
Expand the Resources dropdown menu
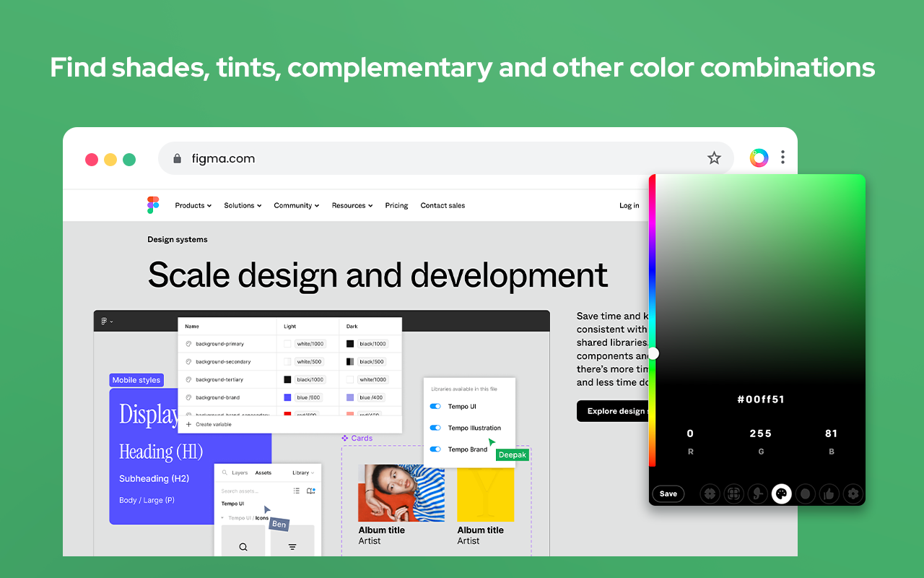tap(352, 206)
